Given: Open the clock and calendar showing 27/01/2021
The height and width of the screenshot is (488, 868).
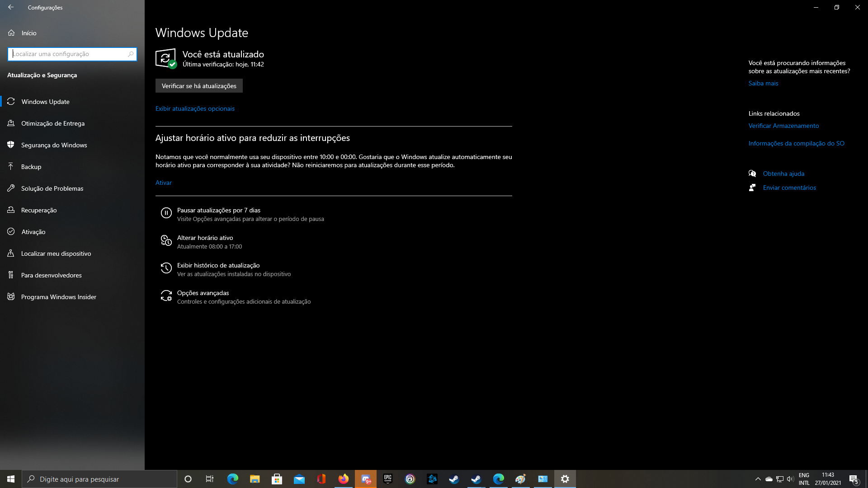Looking at the screenshot, I should coord(828,479).
